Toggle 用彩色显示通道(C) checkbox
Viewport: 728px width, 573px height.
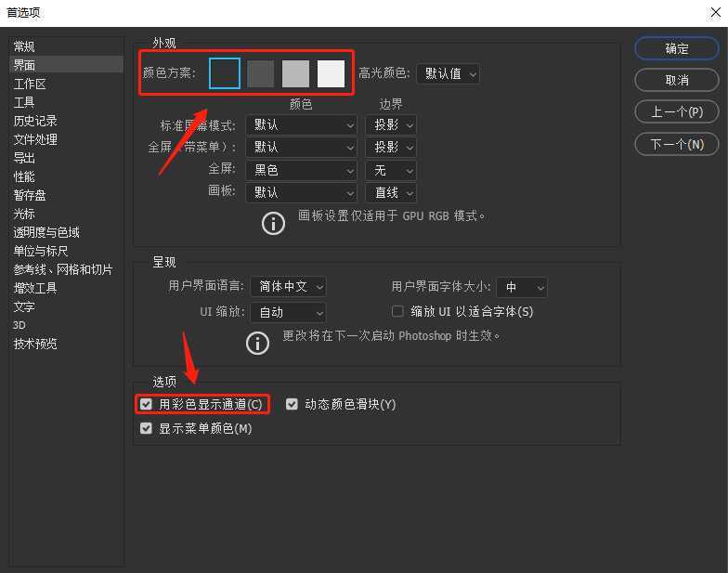147,404
